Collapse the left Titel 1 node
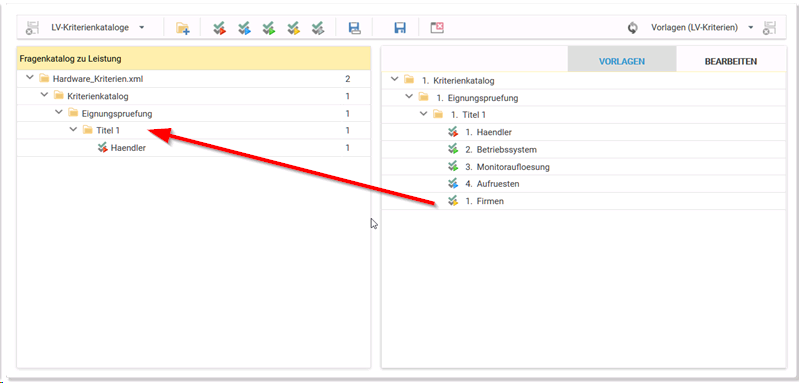Image resolution: width=799 pixels, height=383 pixels. point(73,130)
